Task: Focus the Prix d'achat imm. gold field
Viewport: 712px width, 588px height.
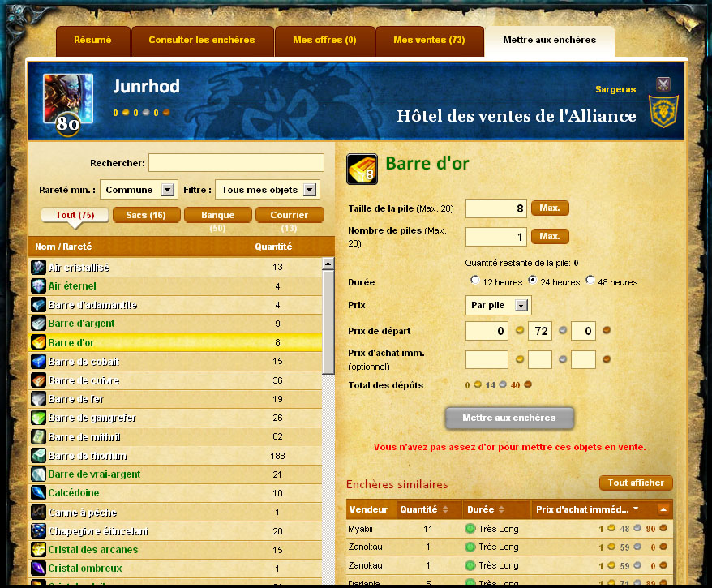Action: [x=487, y=359]
